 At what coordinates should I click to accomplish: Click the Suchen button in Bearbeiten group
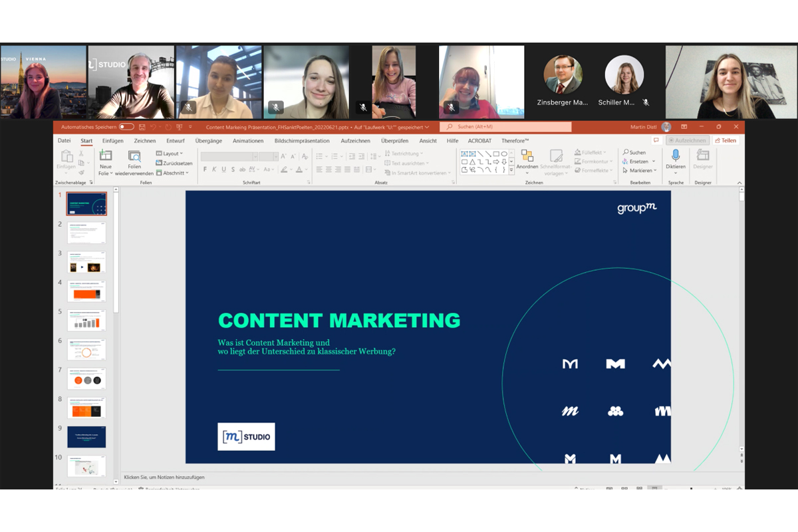click(634, 152)
